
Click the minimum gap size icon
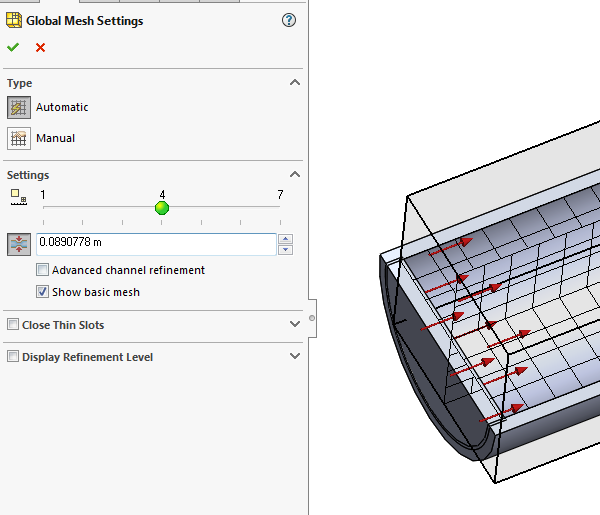click(x=19, y=244)
